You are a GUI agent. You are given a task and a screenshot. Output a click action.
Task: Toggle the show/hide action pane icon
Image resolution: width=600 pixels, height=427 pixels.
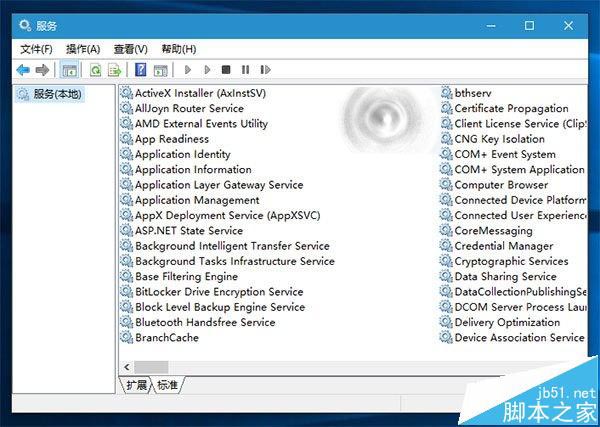[160, 70]
